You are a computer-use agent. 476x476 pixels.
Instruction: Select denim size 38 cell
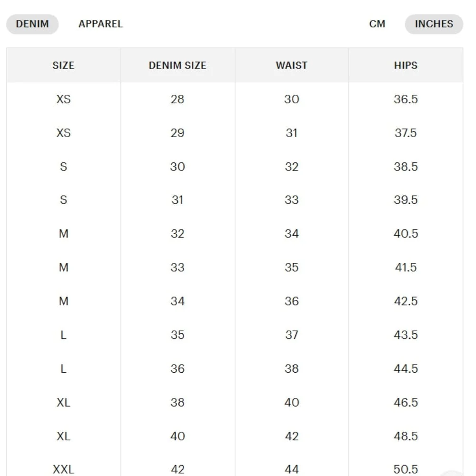177,403
